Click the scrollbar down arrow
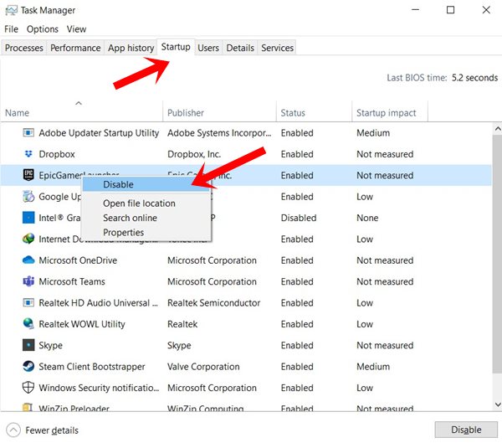 pyautogui.click(x=498, y=404)
